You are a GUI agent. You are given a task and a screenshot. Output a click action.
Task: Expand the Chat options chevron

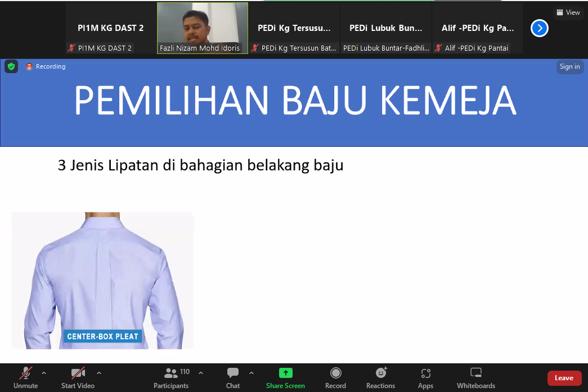[x=252, y=372]
